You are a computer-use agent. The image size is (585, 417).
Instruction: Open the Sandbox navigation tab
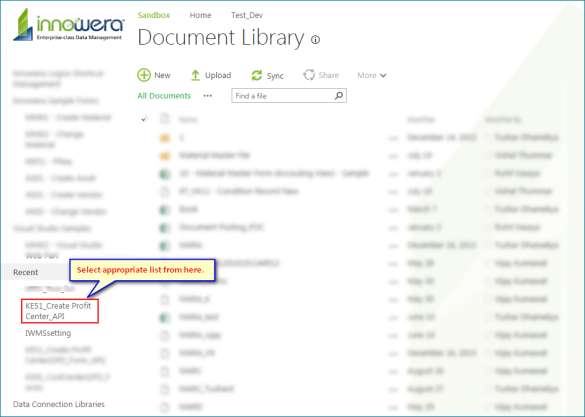(x=154, y=15)
